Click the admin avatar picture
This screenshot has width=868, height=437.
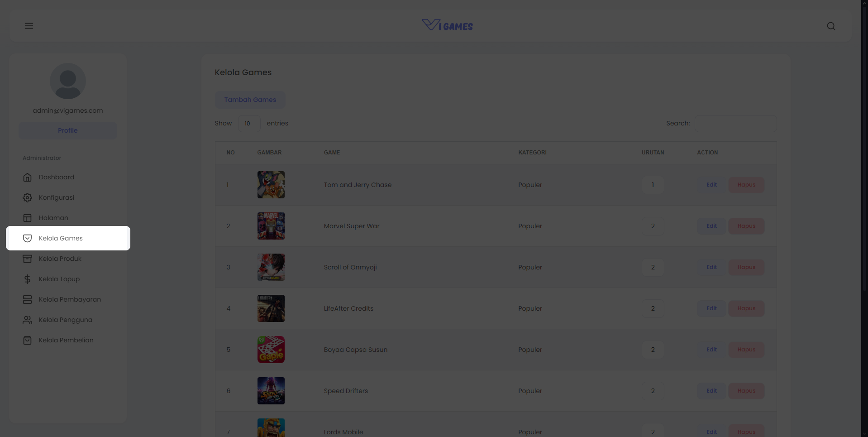[x=68, y=81]
